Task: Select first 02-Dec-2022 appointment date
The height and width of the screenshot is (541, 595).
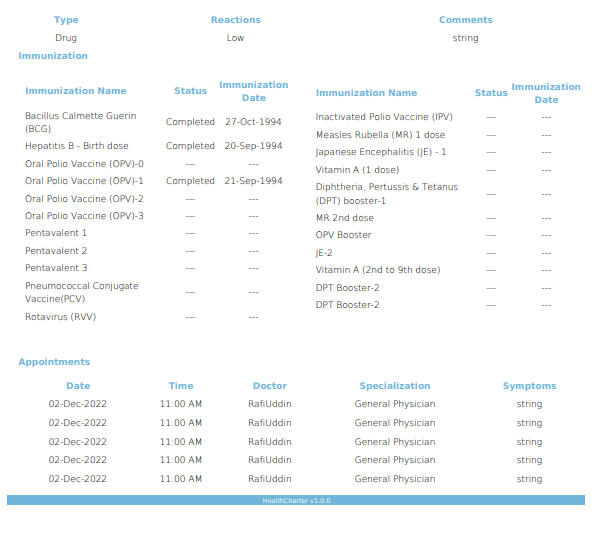Action: [78, 404]
